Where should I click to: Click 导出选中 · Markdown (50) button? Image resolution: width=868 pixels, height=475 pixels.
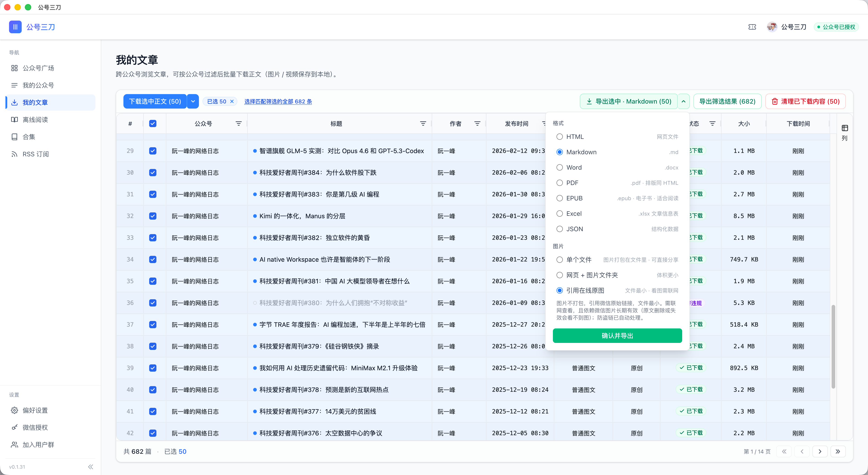[629, 102]
